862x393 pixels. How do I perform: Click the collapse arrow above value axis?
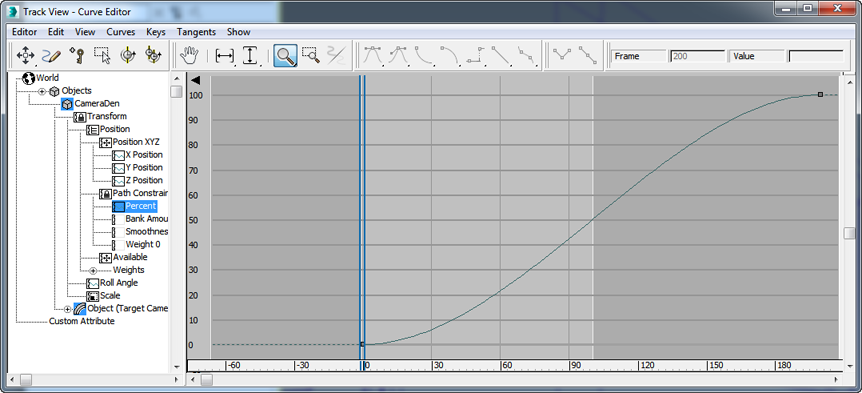pos(196,81)
